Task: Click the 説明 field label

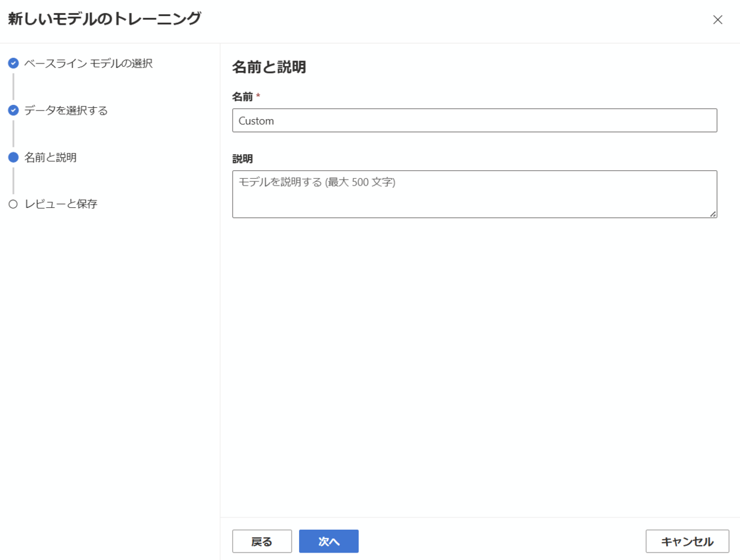Action: pos(242,159)
